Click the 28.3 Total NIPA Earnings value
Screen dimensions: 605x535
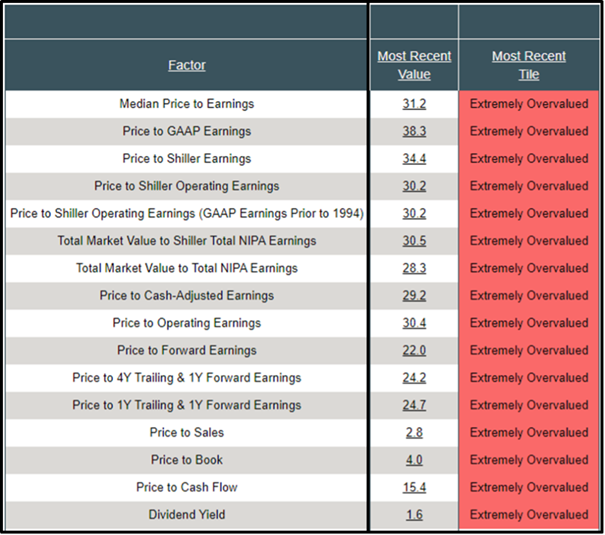414,268
